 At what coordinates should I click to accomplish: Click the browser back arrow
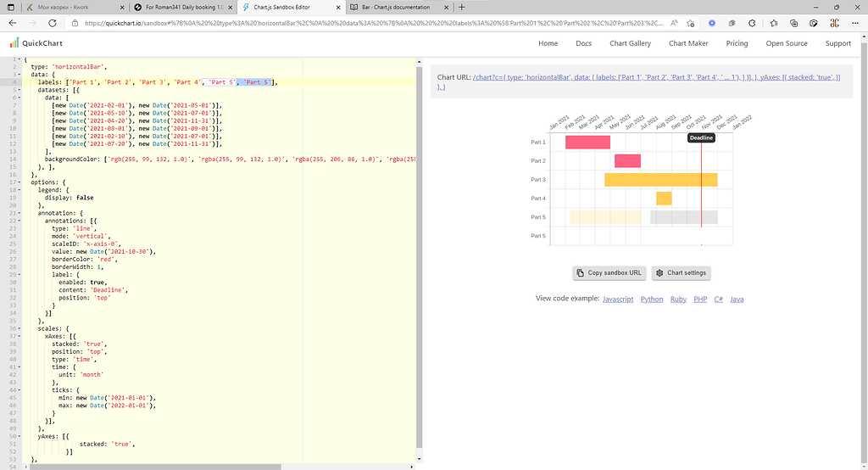click(12, 24)
